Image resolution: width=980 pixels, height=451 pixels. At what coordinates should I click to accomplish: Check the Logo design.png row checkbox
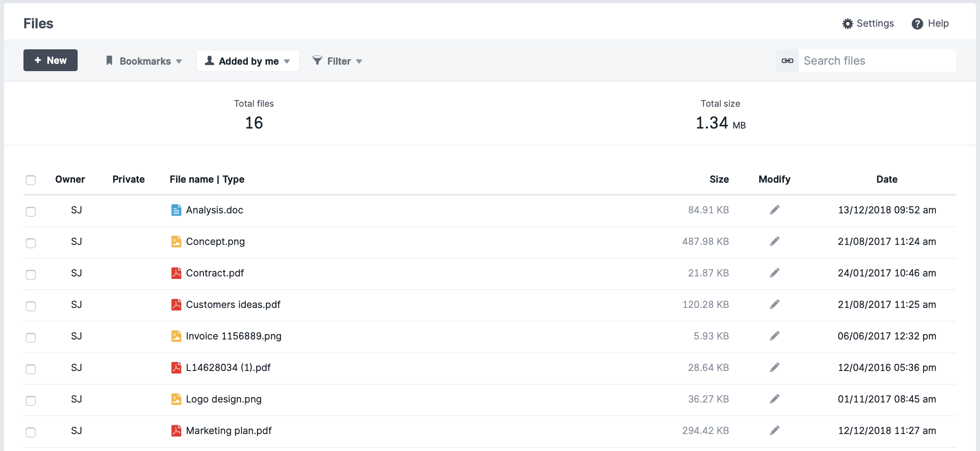tap(31, 400)
